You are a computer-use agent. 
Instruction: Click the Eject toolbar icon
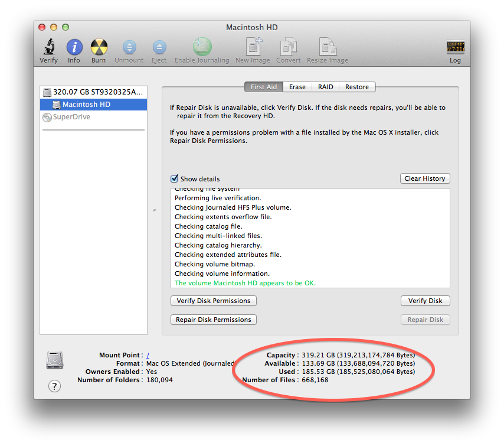(159, 47)
